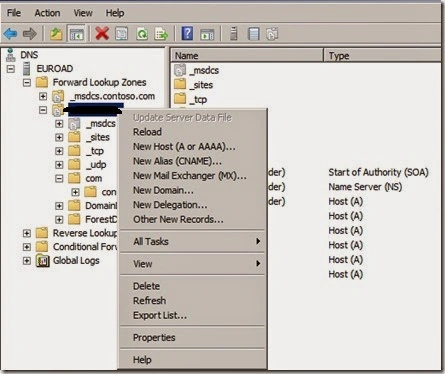Click the _msdcs.contoso.com zone icon
Viewport: 445px width, 374px height.
[x=58, y=96]
